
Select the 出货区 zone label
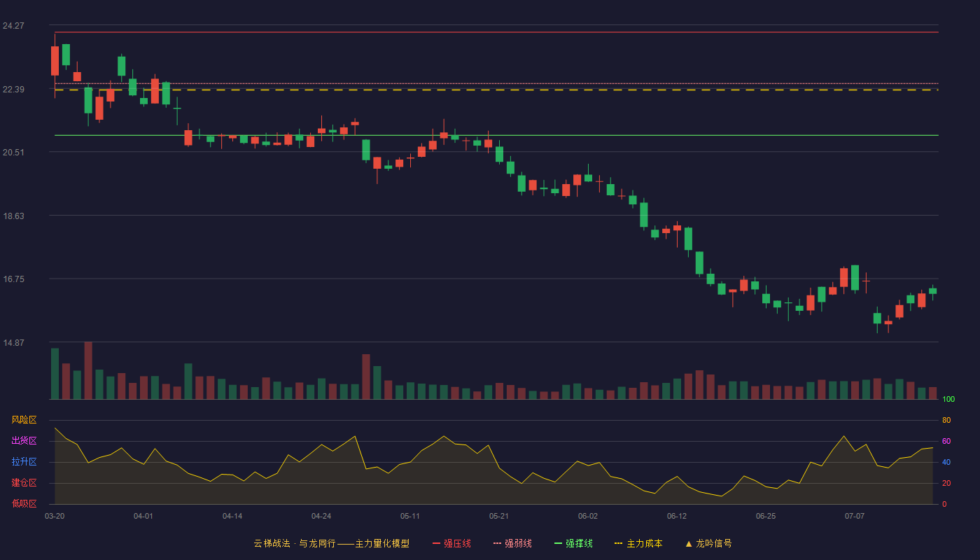point(24,441)
